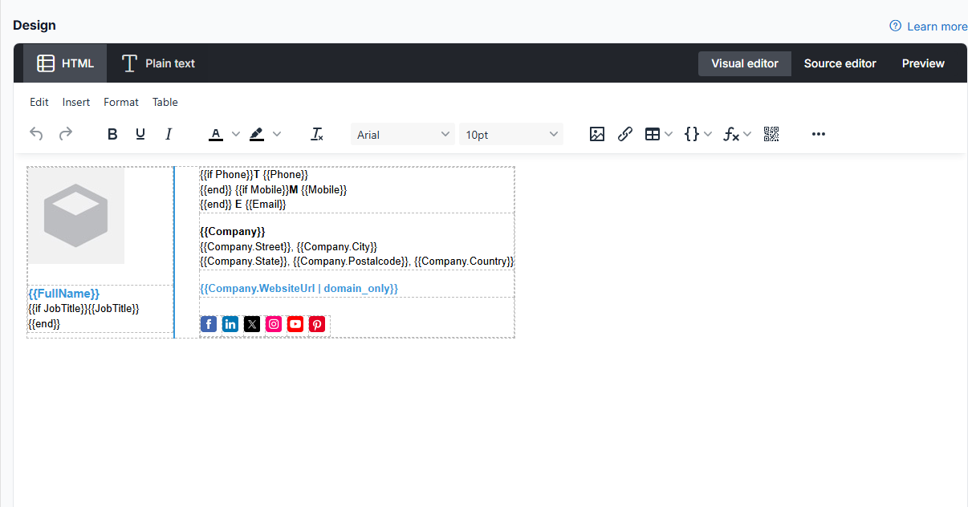Click the Learn more help icon
980x507 pixels.
896,26
